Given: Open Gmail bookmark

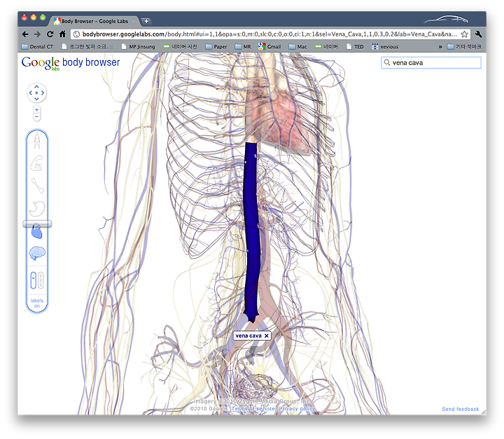Looking at the screenshot, I should click(x=269, y=47).
